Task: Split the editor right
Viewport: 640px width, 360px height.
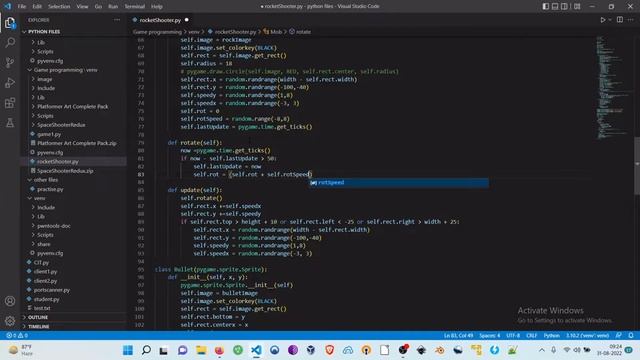Action: [x=620, y=20]
